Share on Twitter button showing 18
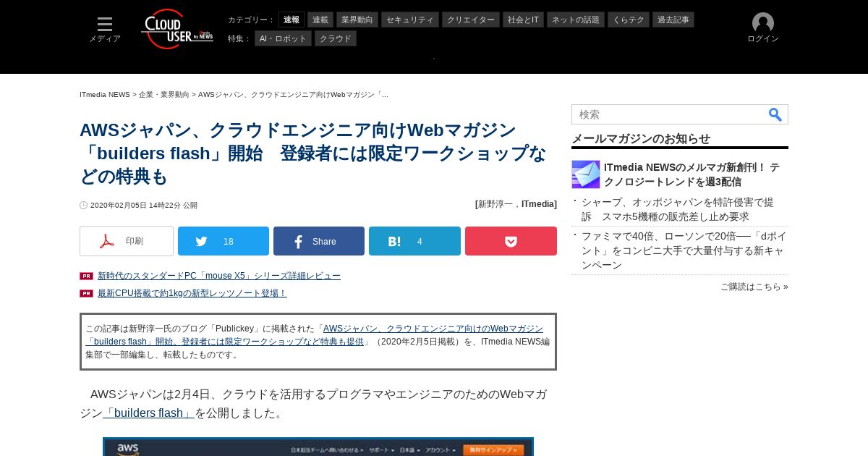This screenshot has width=868, height=456. pyautogui.click(x=224, y=241)
